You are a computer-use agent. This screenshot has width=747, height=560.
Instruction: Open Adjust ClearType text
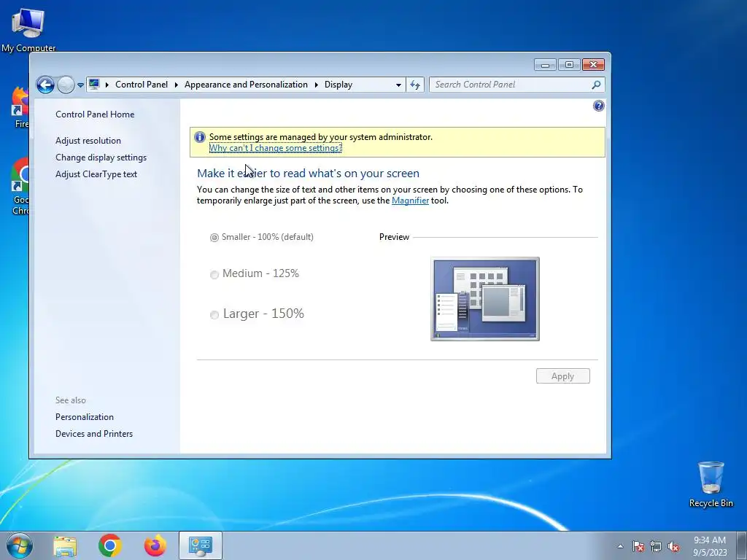[x=96, y=174]
